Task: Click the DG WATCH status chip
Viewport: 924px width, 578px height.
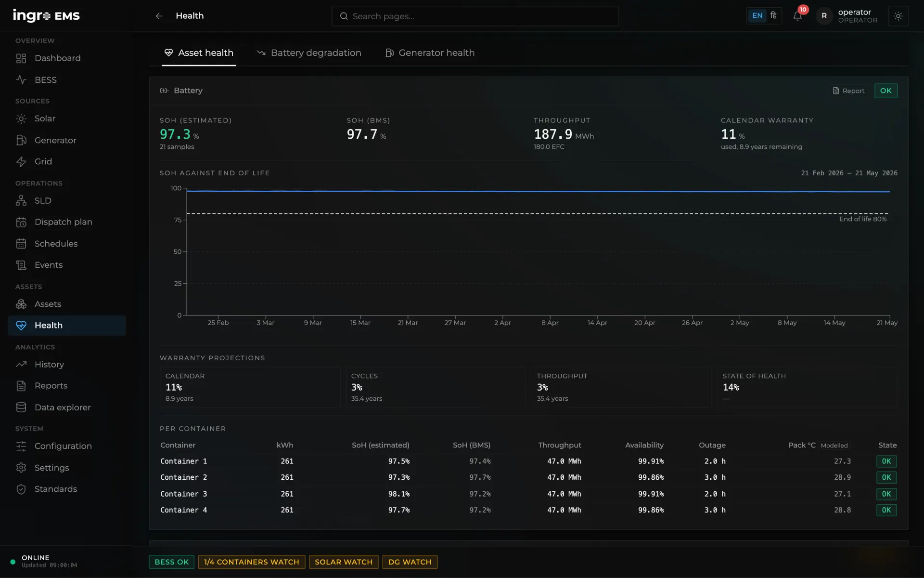Action: click(x=410, y=562)
